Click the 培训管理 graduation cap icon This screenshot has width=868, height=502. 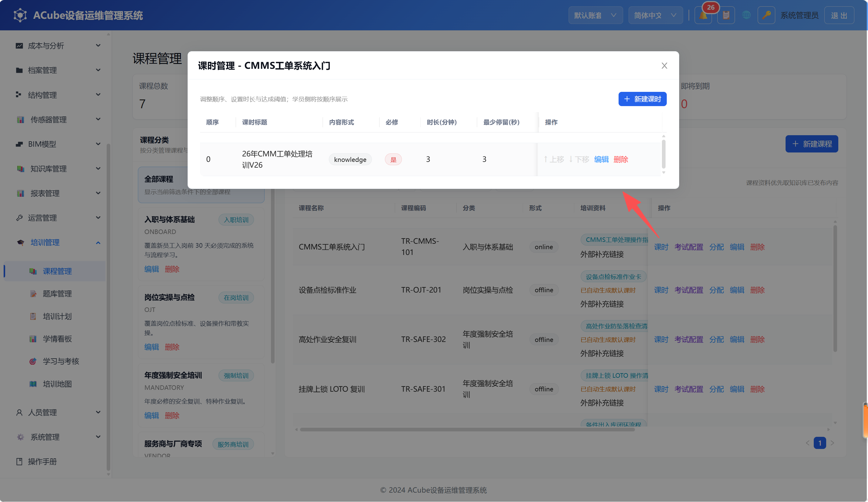click(x=21, y=242)
